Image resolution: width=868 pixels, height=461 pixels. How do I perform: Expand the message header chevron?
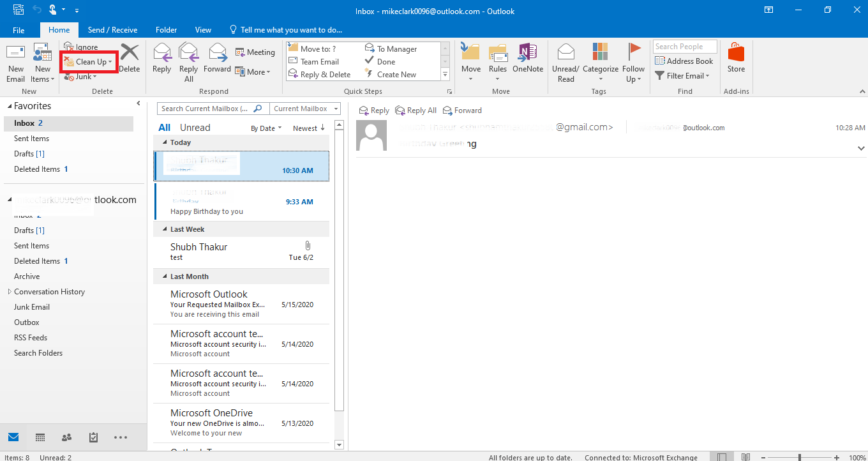[x=861, y=148]
